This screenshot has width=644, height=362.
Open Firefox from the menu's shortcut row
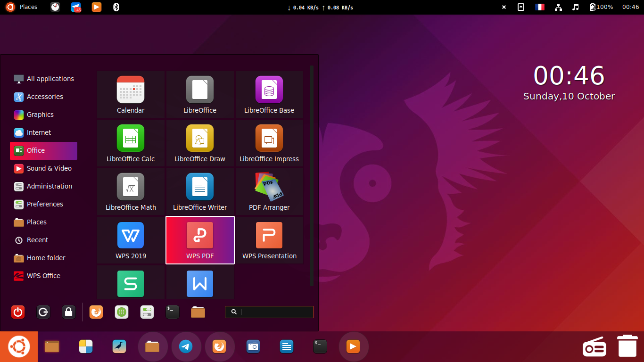tap(96, 312)
